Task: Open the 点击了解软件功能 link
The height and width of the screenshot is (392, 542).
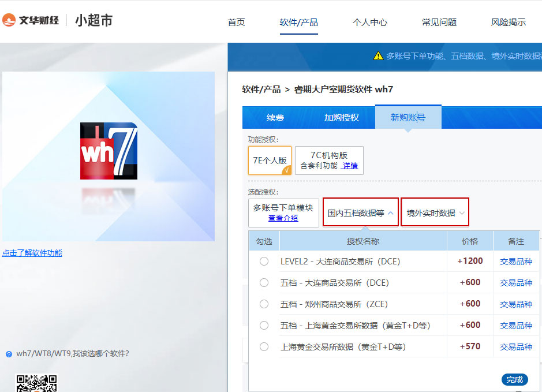Action: 32,253
